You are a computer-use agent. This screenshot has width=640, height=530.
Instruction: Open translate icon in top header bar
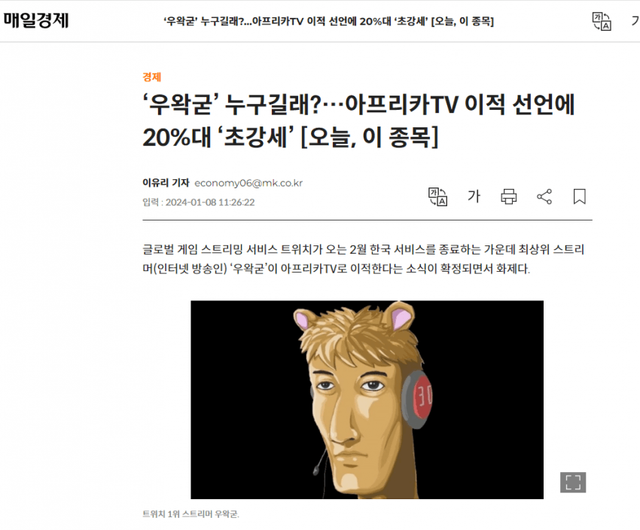(x=602, y=21)
